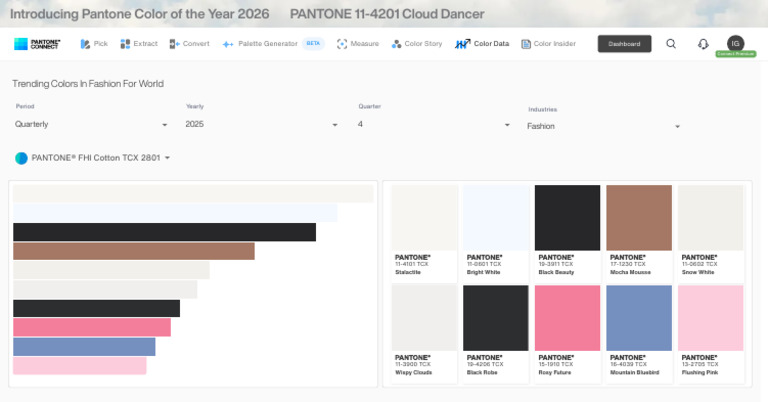Select the Bright White color swatch
Screen dimensions: 768x402
coord(496,218)
